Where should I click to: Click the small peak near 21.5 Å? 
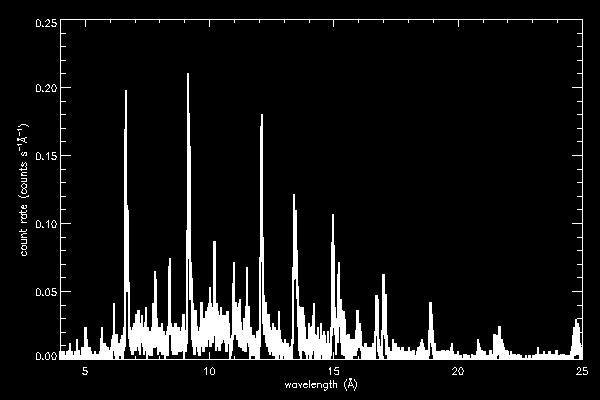pyautogui.click(x=496, y=338)
